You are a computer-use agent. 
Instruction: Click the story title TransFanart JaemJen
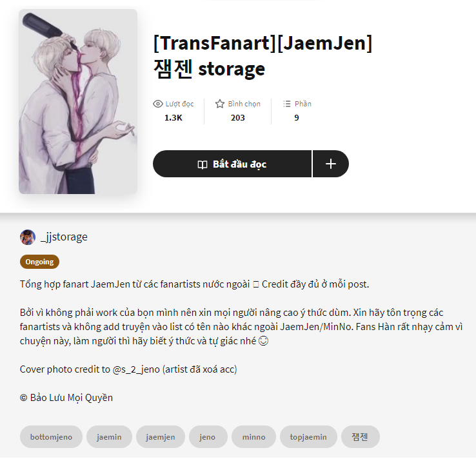tap(263, 56)
